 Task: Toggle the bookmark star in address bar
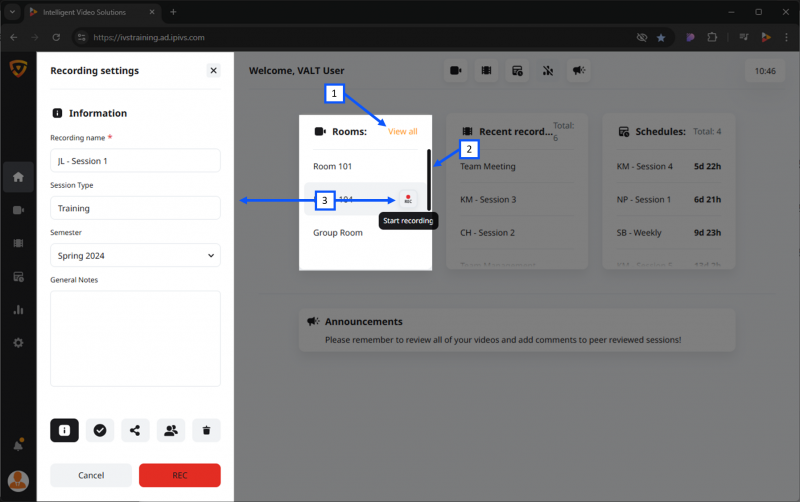(x=661, y=37)
